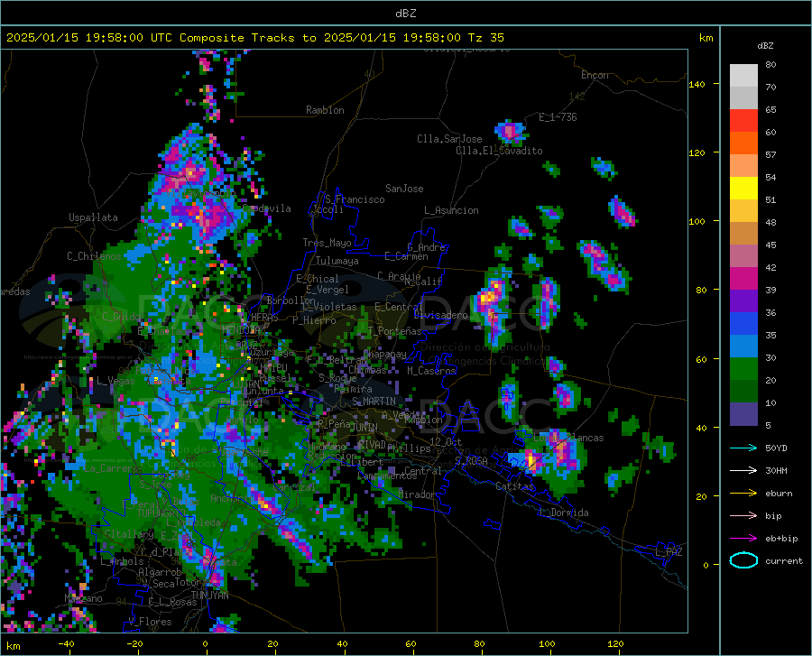
Task: Select the purple 36-39 dBZ swatch
Action: [743, 301]
